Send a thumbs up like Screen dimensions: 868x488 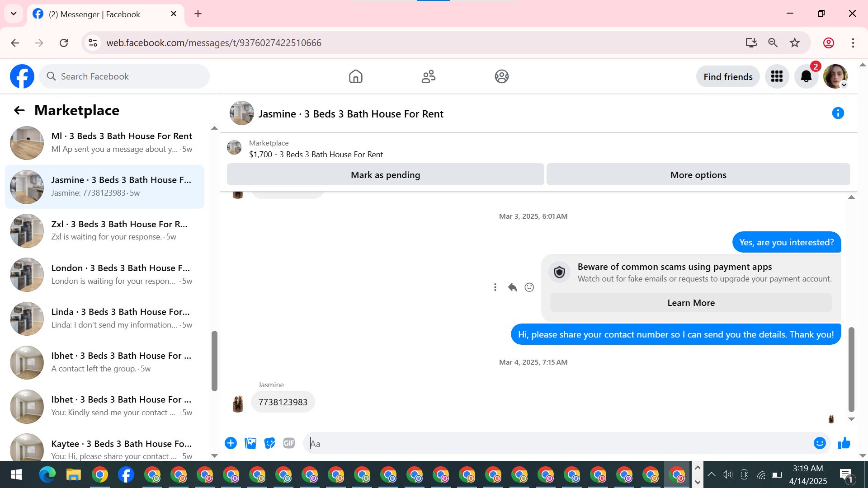(844, 443)
